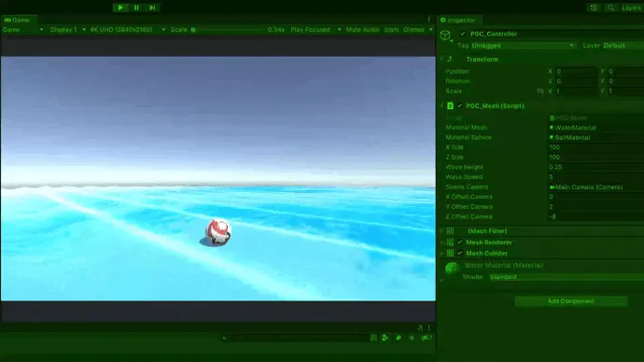Toggle Mute Audio in Game view
The width and height of the screenshot is (644, 362).
coord(362,30)
